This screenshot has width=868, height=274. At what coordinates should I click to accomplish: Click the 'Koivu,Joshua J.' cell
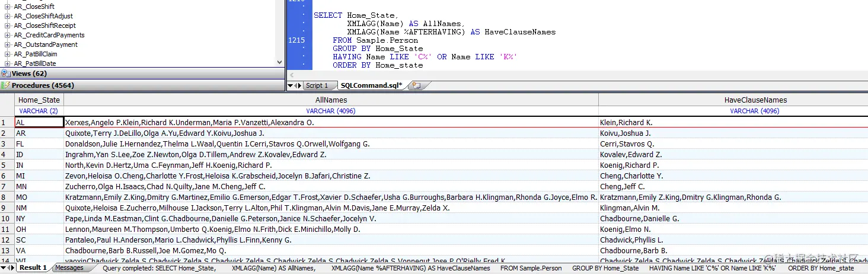(x=733, y=133)
